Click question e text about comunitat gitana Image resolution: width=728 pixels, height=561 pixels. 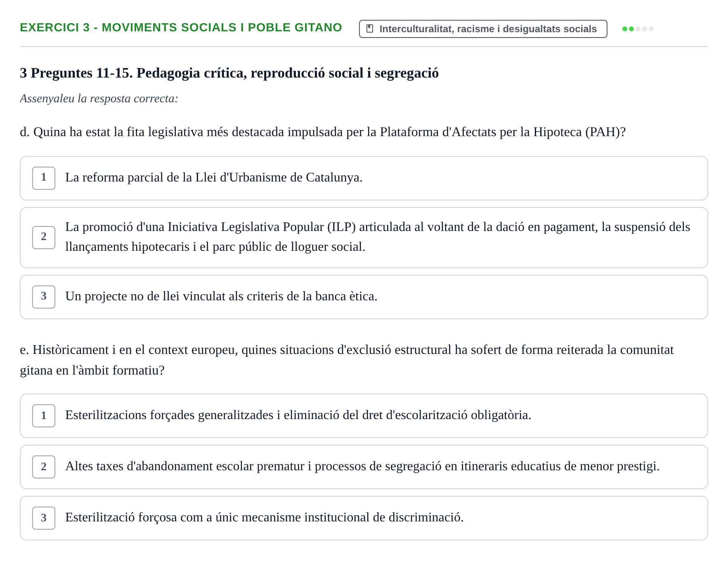[347, 360]
